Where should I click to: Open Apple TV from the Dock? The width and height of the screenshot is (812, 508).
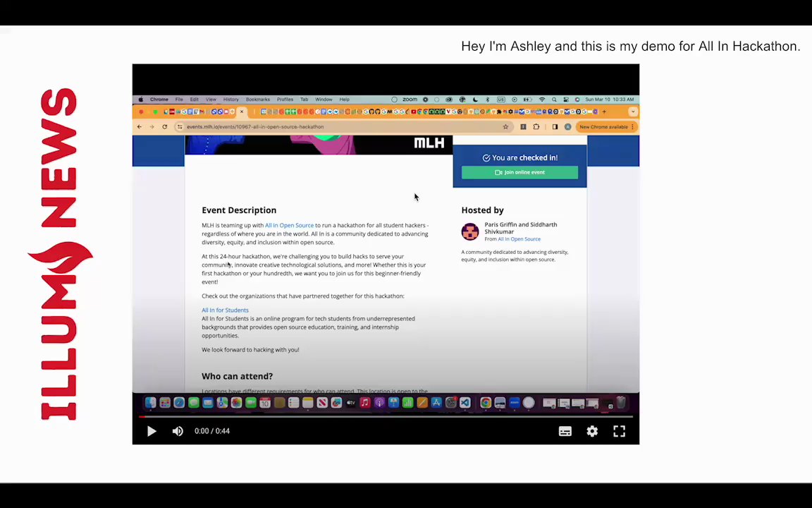pyautogui.click(x=350, y=402)
